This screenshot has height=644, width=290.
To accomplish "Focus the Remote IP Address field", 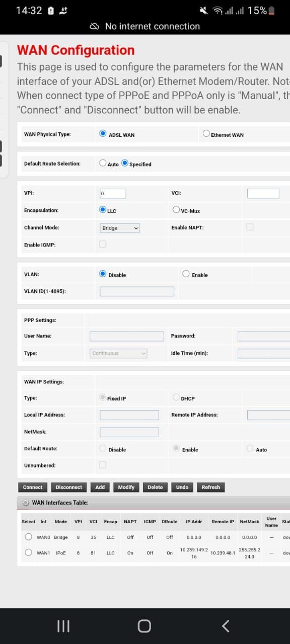I will 268,415.
